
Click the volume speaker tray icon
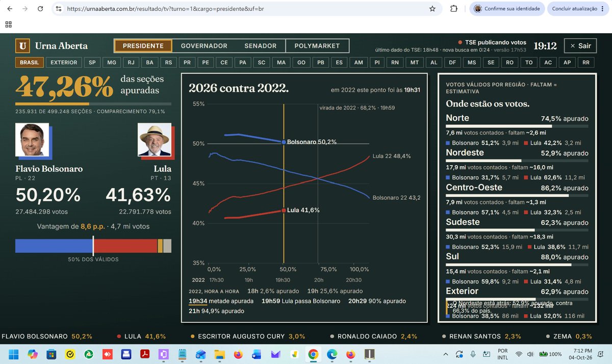point(531,354)
